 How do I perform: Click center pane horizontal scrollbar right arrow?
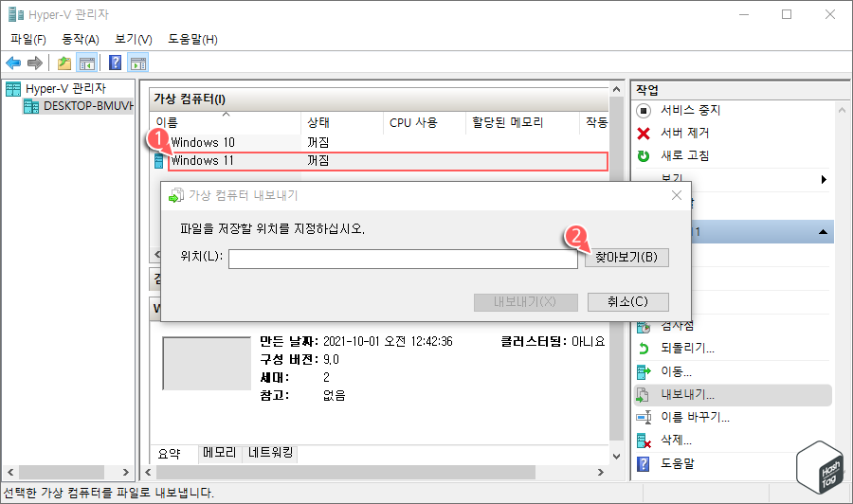[x=601, y=473]
